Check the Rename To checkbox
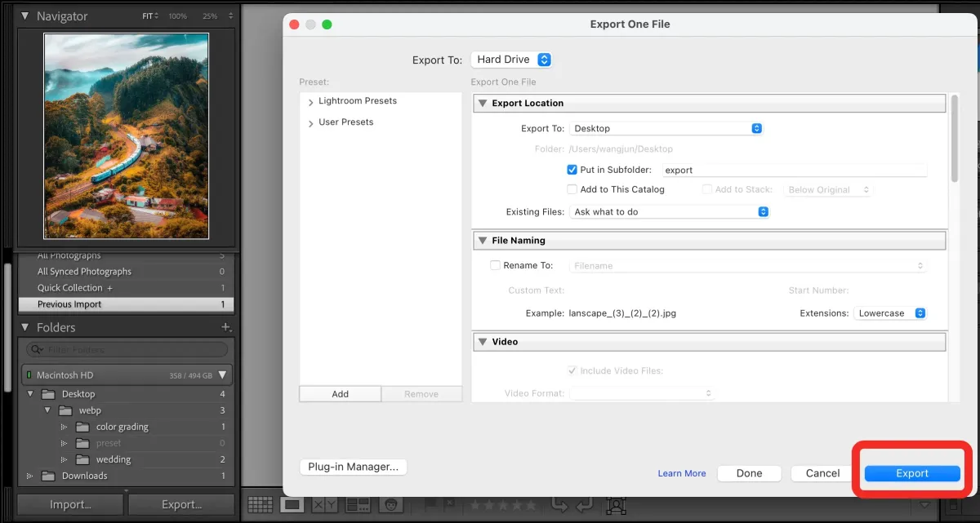Viewport: 980px width, 523px height. (x=495, y=265)
